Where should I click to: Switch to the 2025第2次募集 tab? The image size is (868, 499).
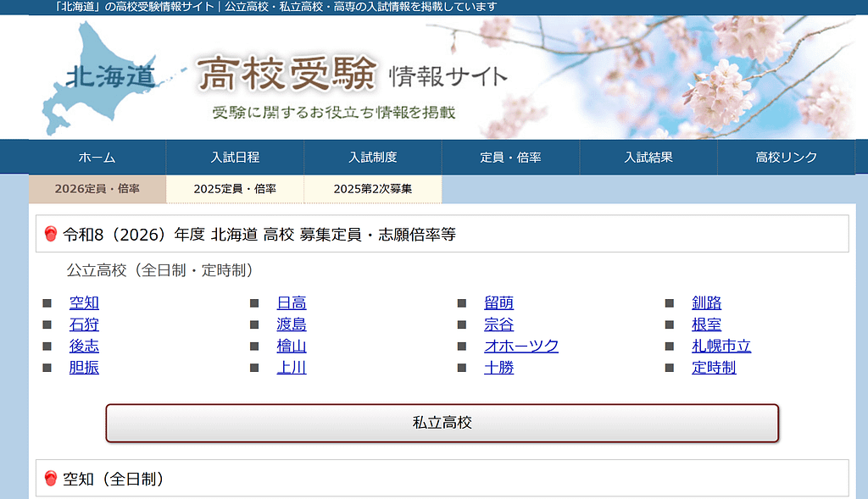(x=372, y=189)
